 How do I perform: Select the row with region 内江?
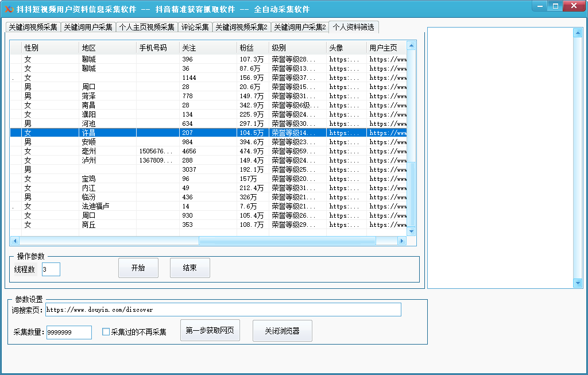click(208, 188)
